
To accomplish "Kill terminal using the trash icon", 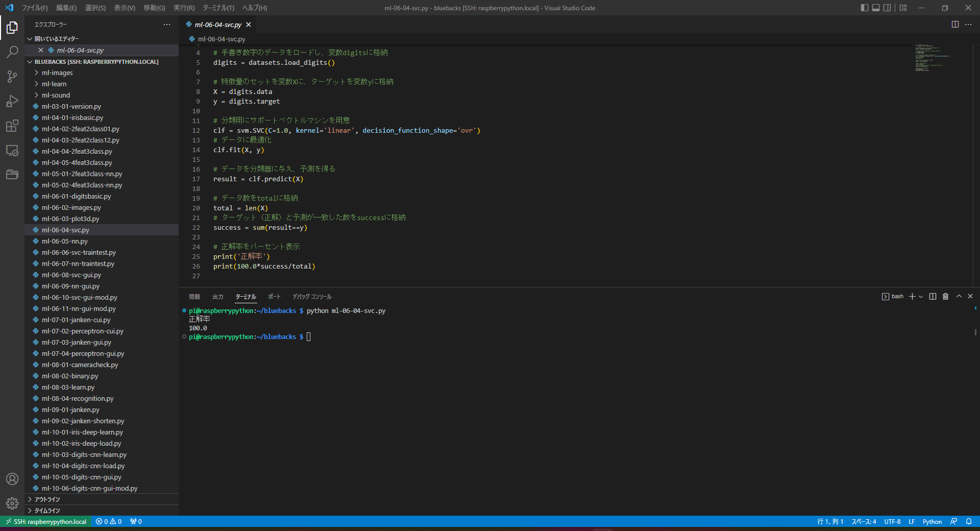I will point(945,297).
